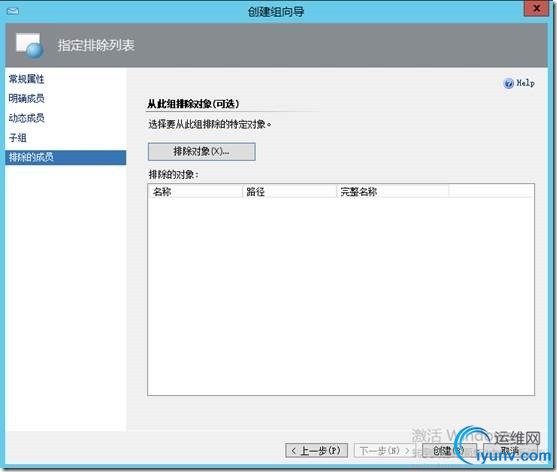This screenshot has width=557, height=472.
Task: Select 排除的成员 step
Action: (x=66, y=157)
